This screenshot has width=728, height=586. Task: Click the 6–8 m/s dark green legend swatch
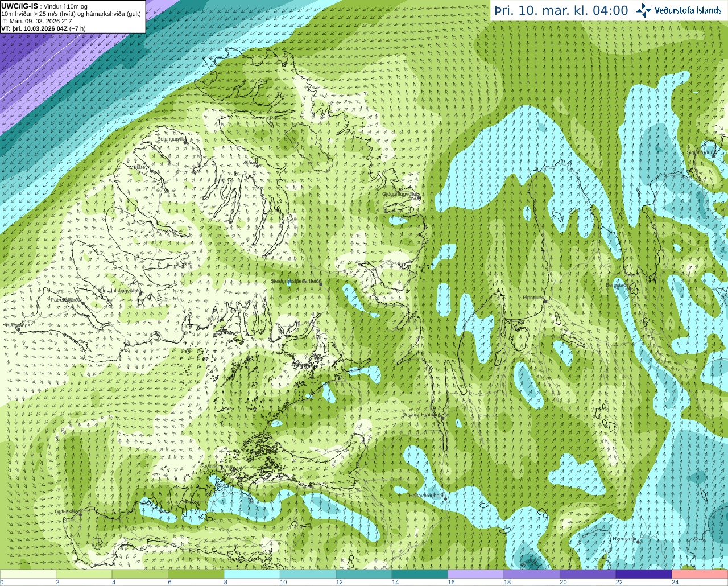point(196,574)
